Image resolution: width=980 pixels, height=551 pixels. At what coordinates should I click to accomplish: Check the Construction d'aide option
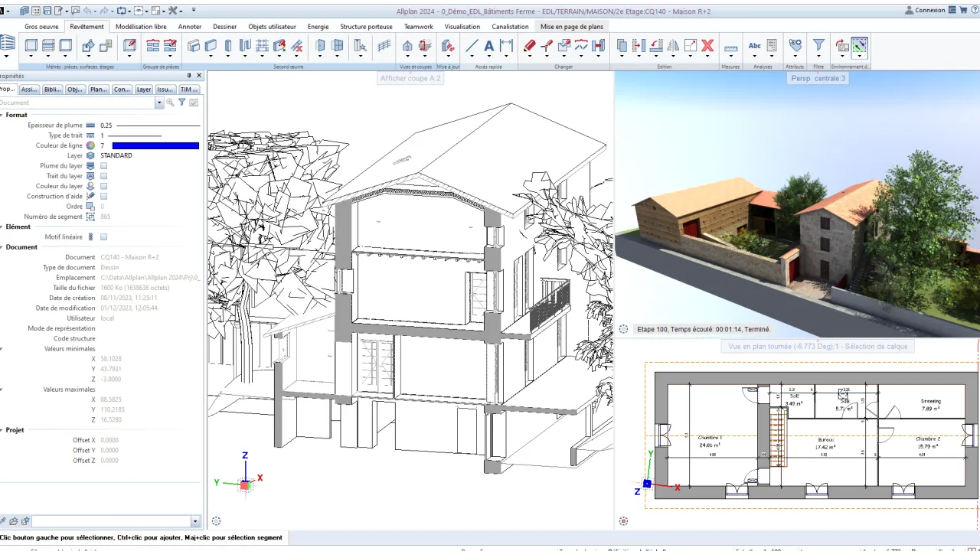click(103, 196)
